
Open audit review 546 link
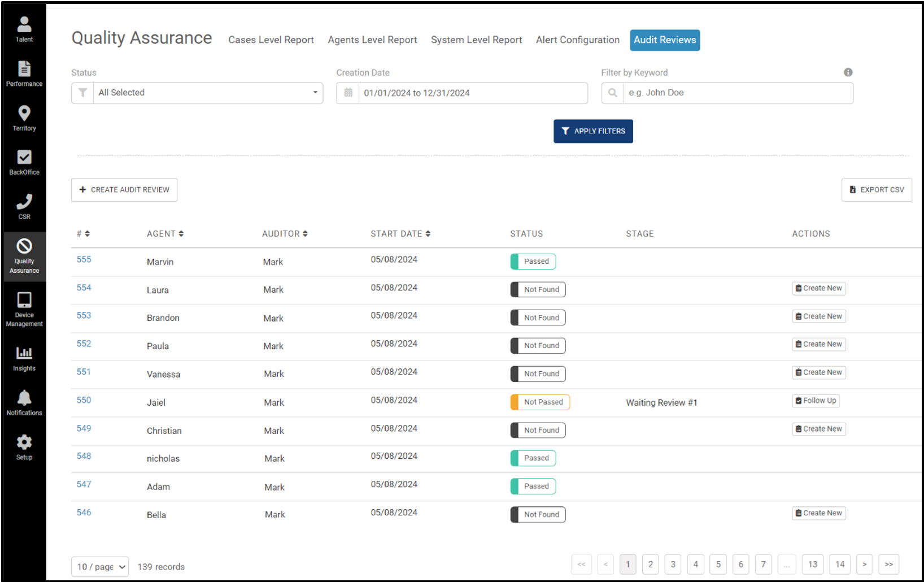(x=84, y=512)
